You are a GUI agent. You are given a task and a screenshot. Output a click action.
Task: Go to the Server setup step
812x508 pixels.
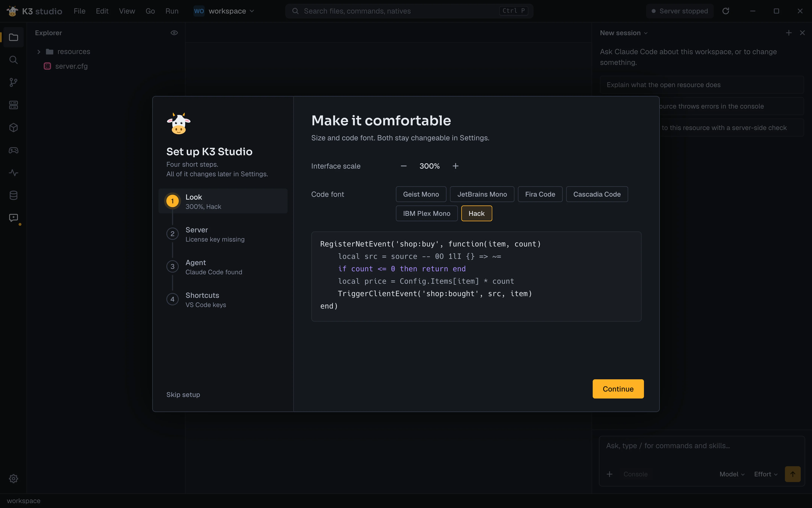click(223, 234)
